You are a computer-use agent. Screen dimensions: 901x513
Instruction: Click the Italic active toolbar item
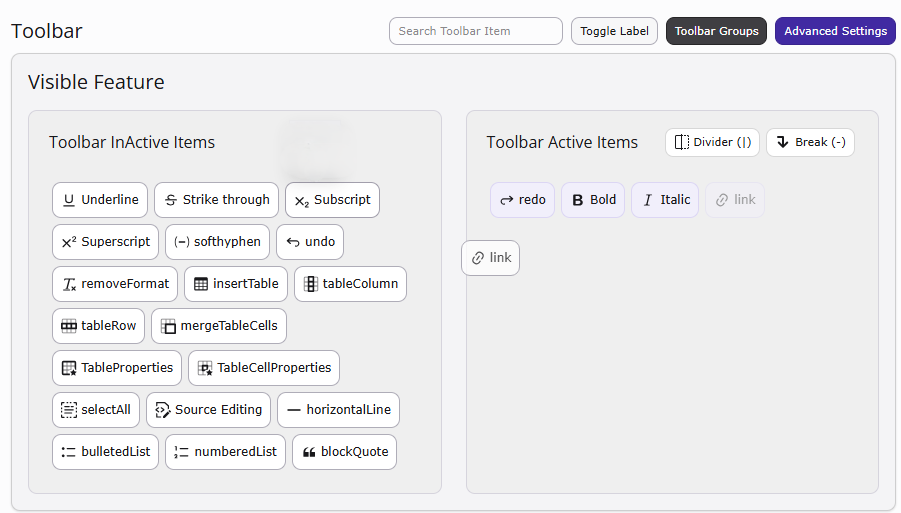tap(665, 200)
